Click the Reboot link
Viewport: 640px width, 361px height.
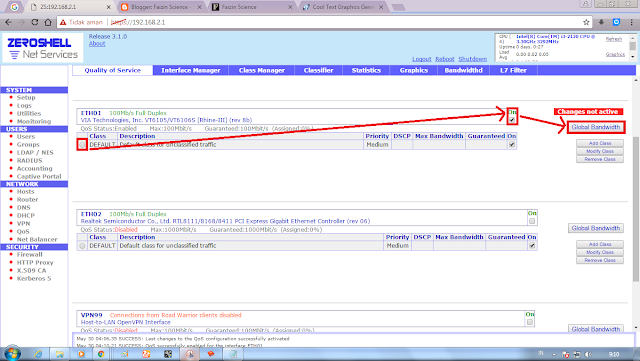[x=444, y=59]
